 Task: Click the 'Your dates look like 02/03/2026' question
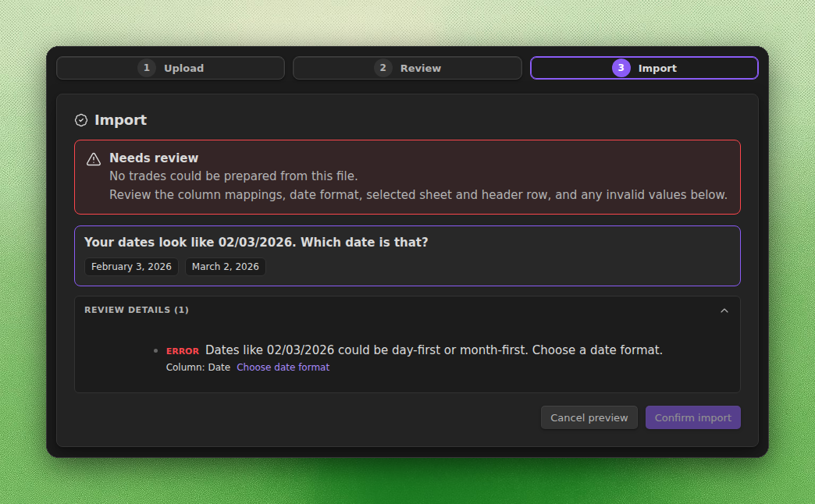point(256,242)
